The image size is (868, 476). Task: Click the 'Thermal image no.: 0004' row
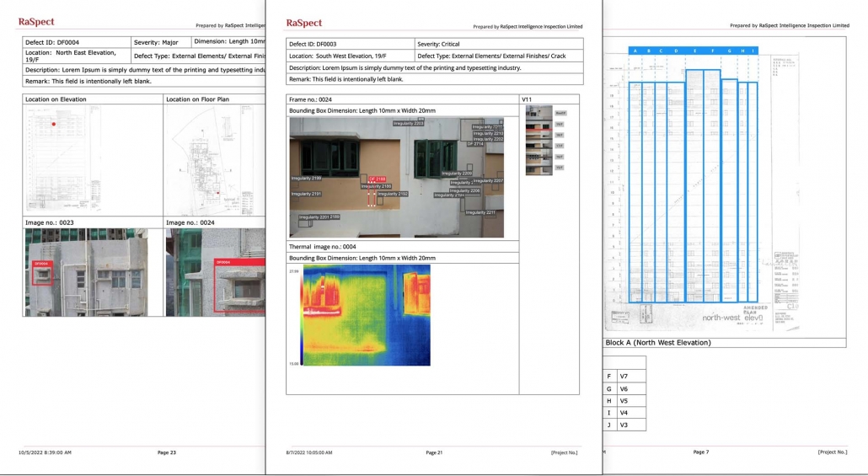403,247
